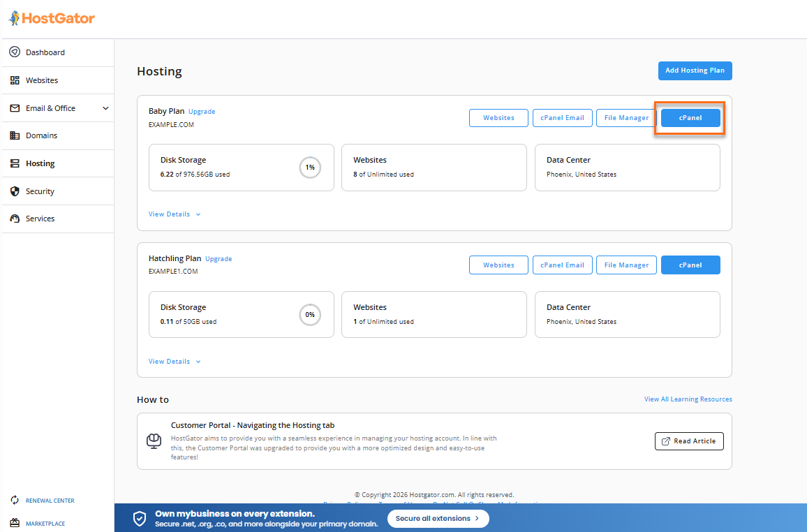Click '8 of Unlimited used' text
This screenshot has height=532, width=807.
(x=383, y=175)
